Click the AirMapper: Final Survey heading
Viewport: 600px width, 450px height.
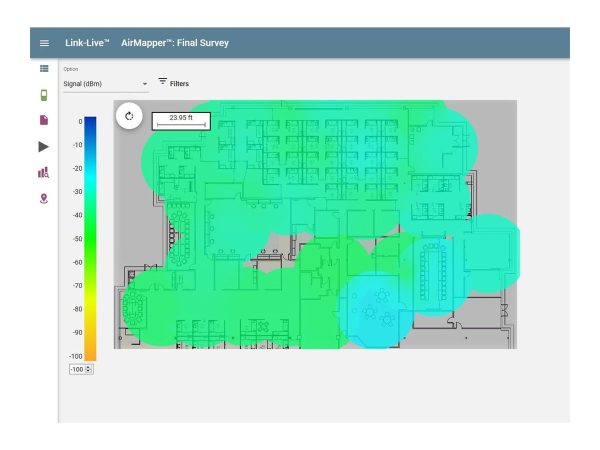pos(177,43)
